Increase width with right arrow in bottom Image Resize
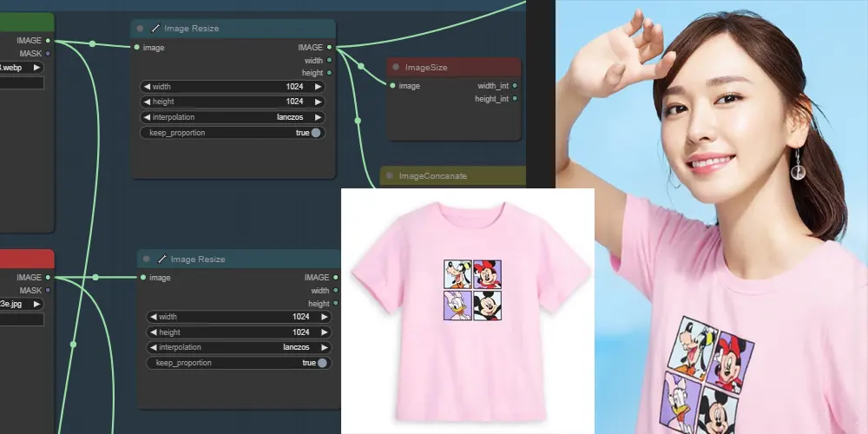Screen dimensions: 868x434 (325, 317)
